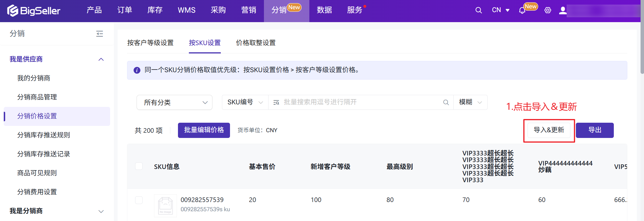Click the 导入&更新 button
Image resolution: width=644 pixels, height=221 pixels.
tap(549, 130)
